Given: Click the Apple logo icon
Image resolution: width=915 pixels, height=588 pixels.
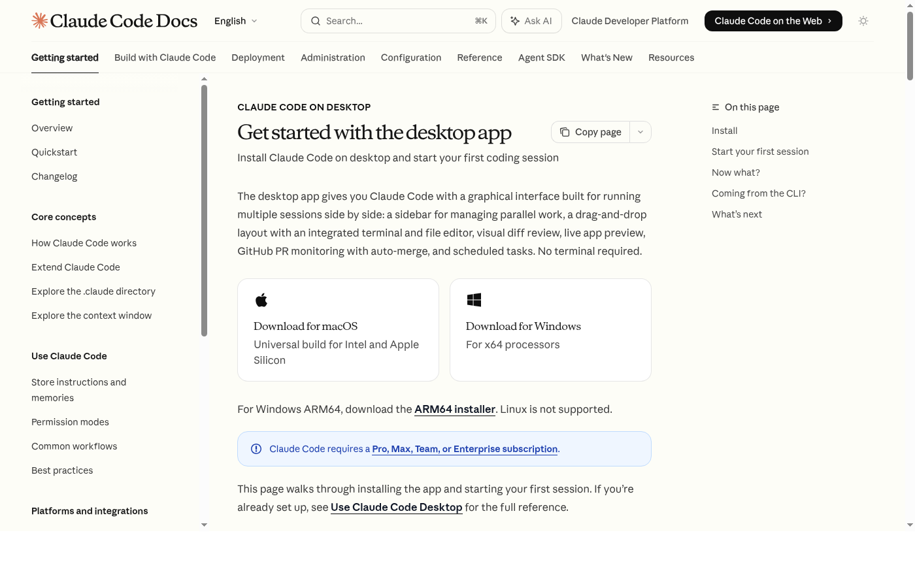Looking at the screenshot, I should tap(261, 300).
